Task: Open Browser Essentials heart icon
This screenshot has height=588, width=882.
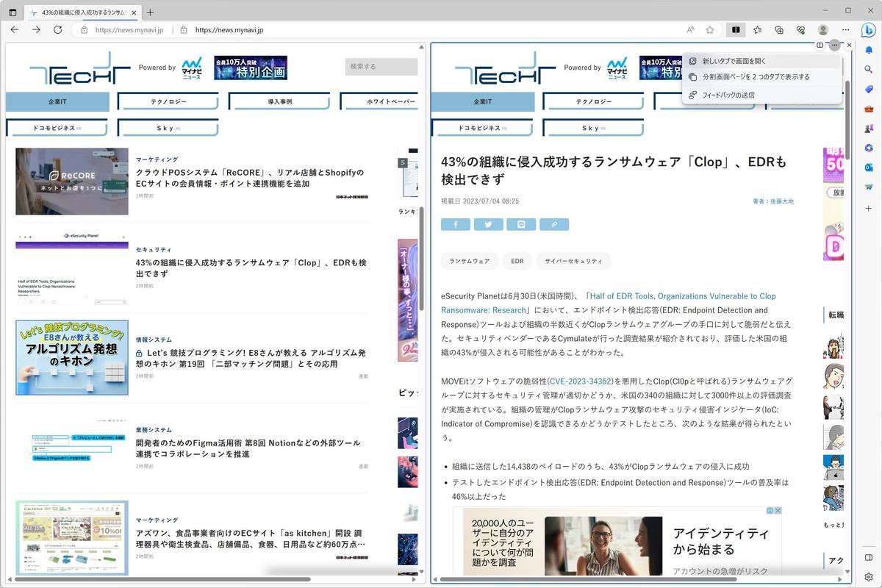Action: click(800, 29)
